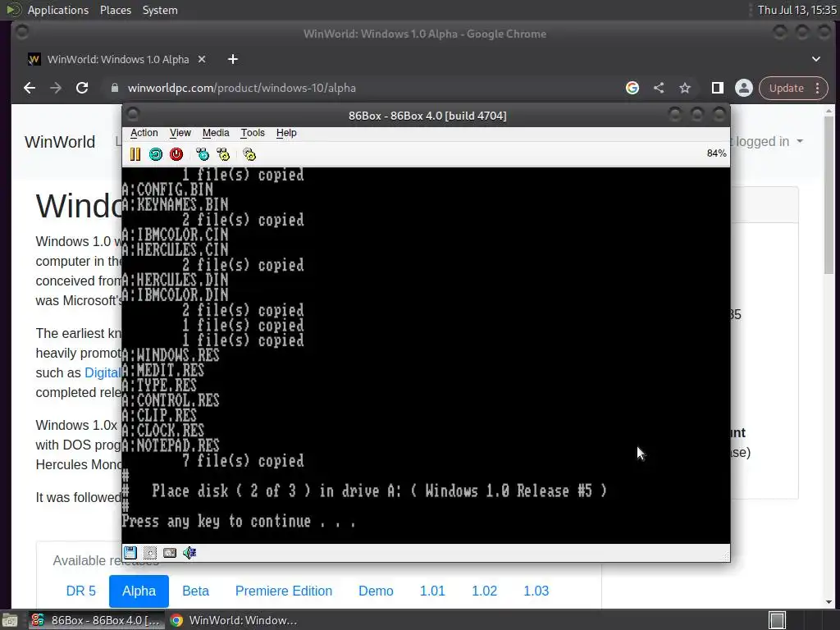Click the floppy disk status bar icon
The width and height of the screenshot is (840, 630).
click(130, 552)
